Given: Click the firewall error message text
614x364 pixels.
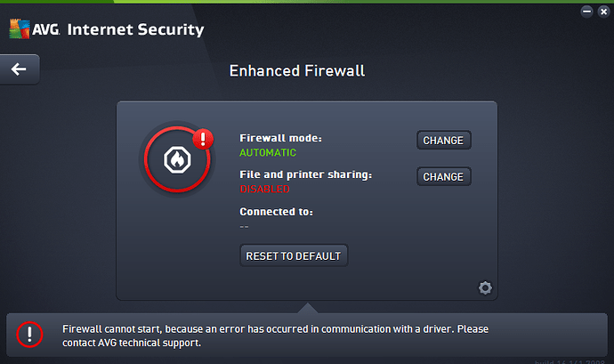Looking at the screenshot, I should (x=275, y=336).
